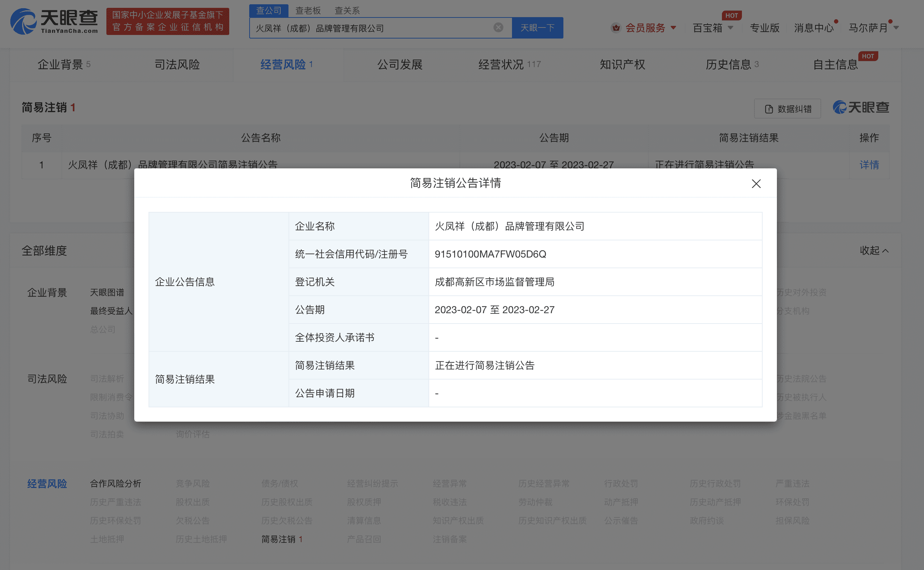This screenshot has width=924, height=570.
Task: Clear the search box using the X icon
Action: pyautogui.click(x=498, y=27)
